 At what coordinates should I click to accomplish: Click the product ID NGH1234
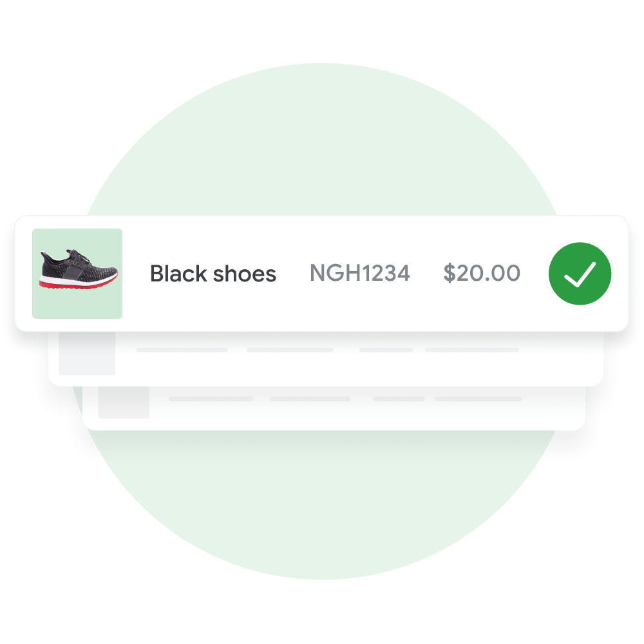click(360, 273)
